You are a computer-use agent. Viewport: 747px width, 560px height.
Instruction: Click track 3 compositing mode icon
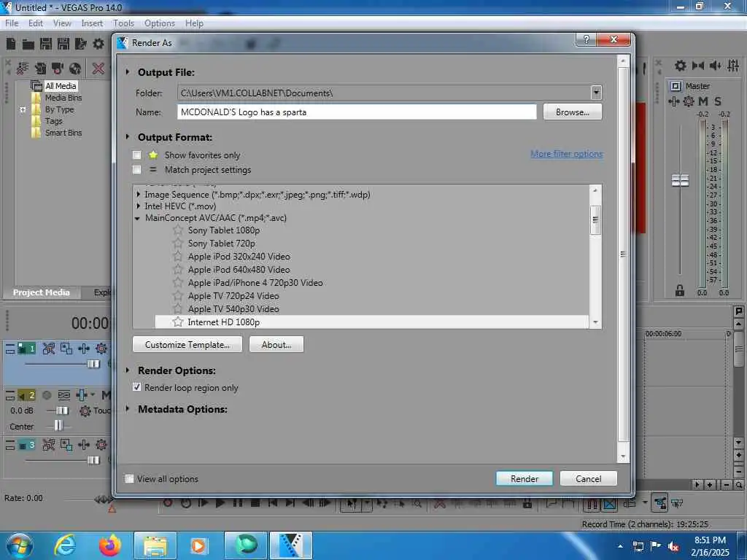pos(66,445)
